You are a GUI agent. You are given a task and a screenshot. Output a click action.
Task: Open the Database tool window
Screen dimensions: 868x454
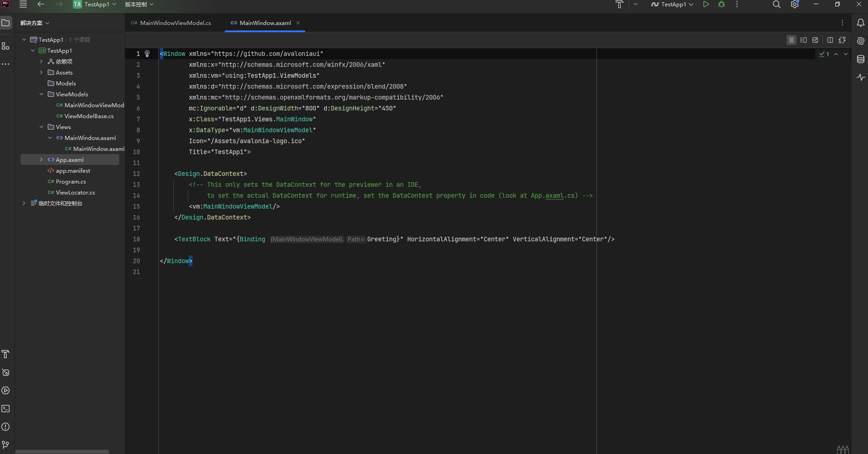point(861,59)
